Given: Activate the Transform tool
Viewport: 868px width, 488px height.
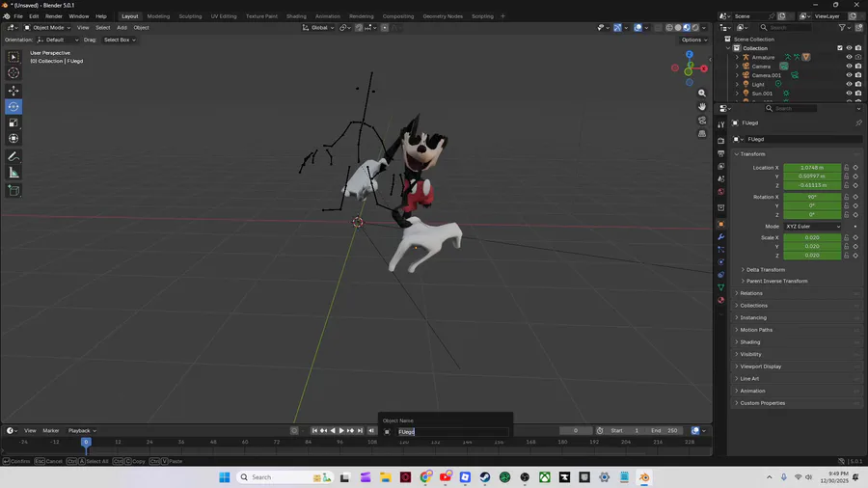Looking at the screenshot, I should (14, 139).
